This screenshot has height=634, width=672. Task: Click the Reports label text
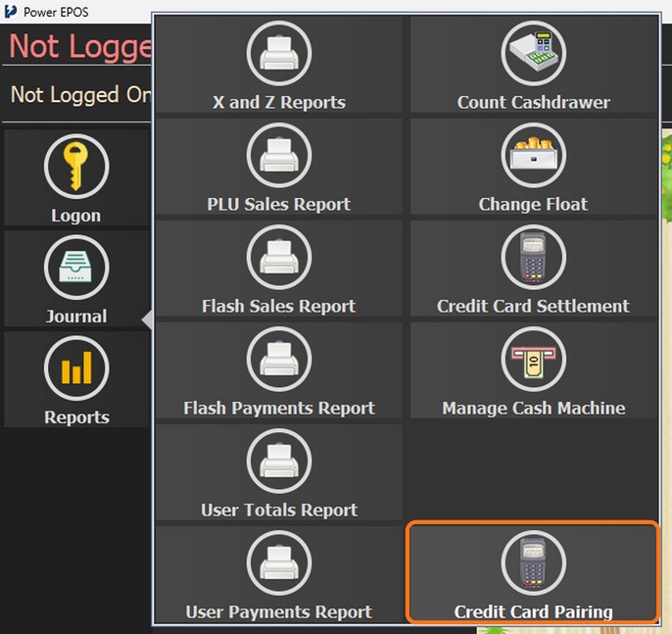coord(76,417)
